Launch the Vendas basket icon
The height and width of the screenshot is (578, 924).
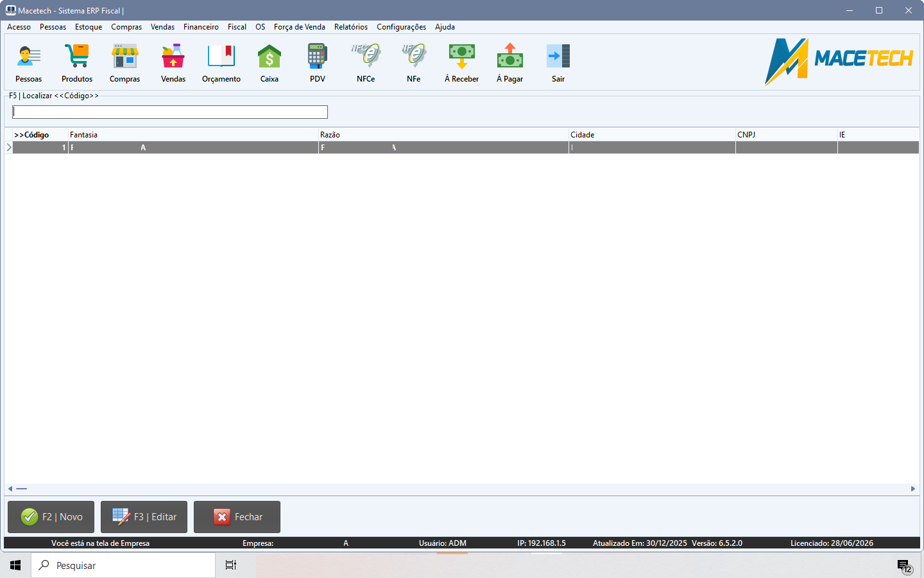(x=173, y=57)
